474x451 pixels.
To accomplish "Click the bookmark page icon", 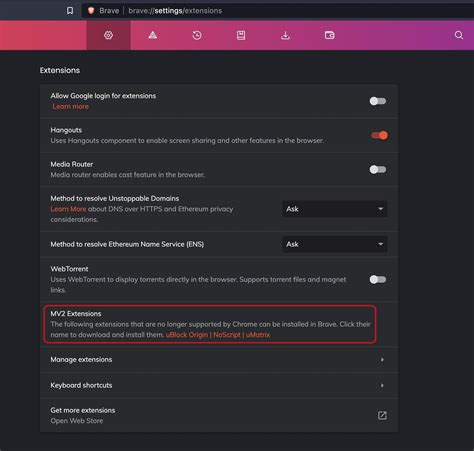I will click(70, 11).
